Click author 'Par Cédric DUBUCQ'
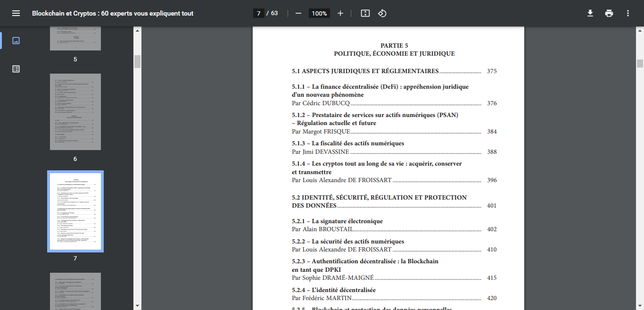 point(321,103)
